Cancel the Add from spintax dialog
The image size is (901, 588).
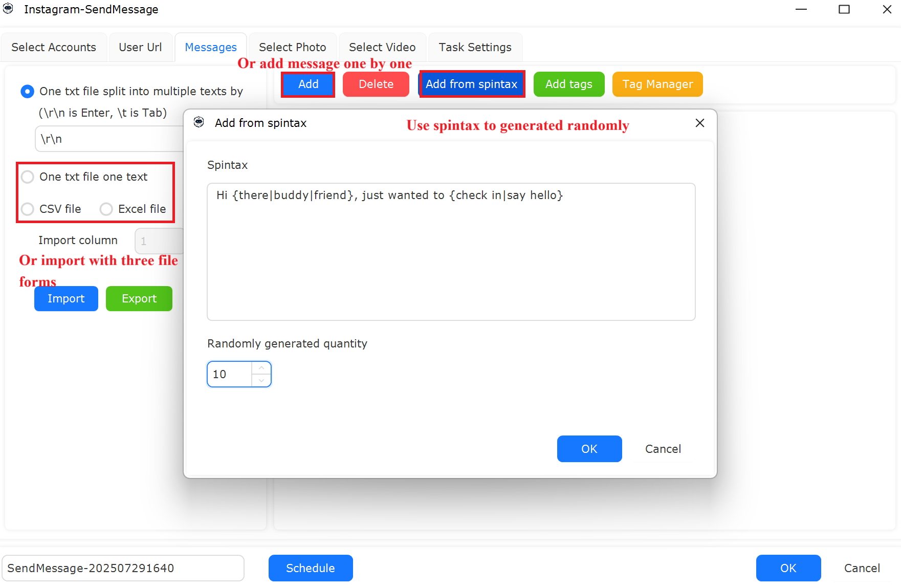coord(663,449)
